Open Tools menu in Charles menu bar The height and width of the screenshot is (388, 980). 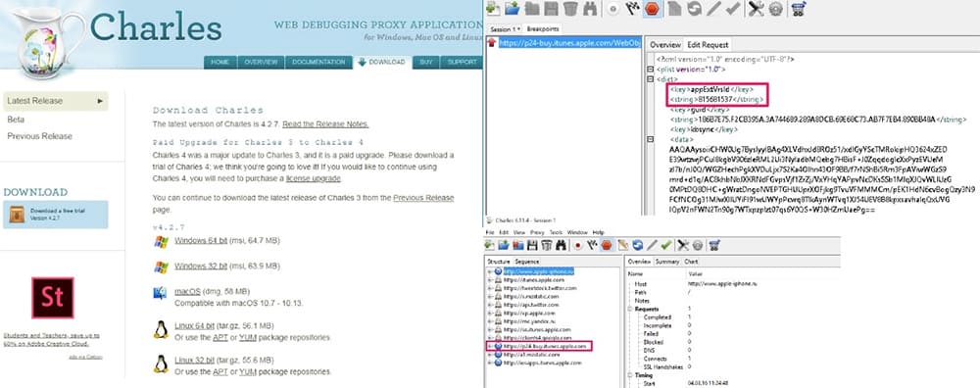[557, 232]
